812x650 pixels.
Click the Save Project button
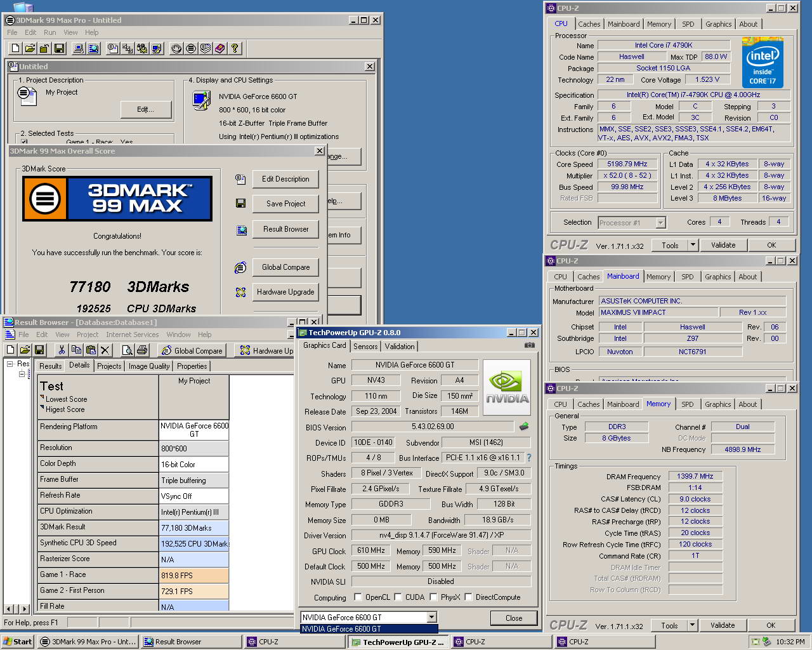pos(285,204)
